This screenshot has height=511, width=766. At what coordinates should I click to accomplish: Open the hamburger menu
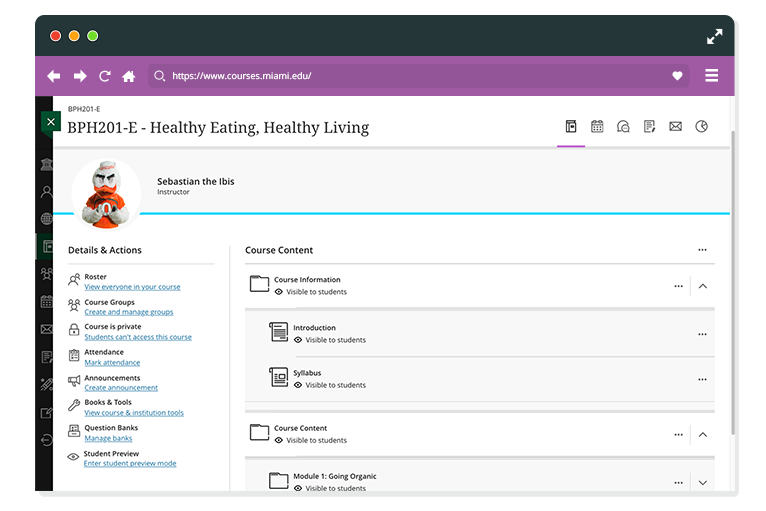click(711, 75)
